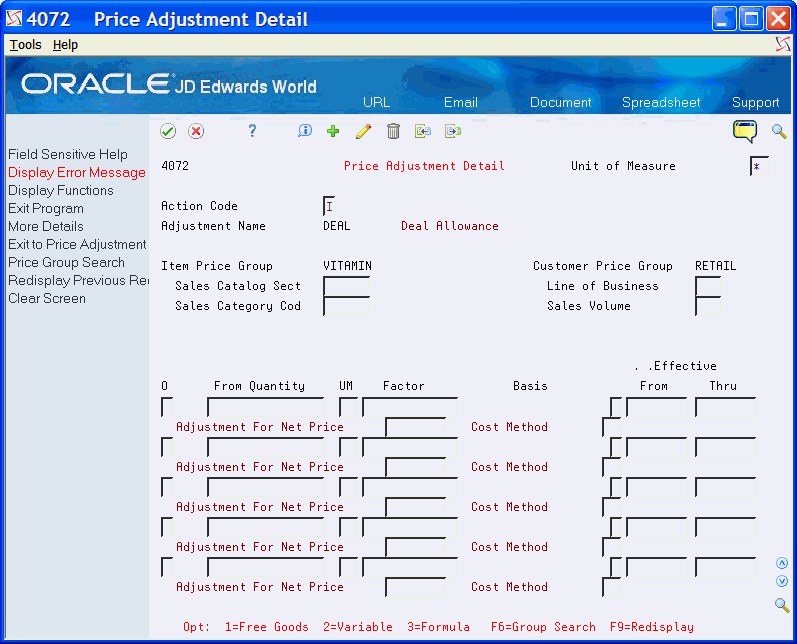This screenshot has width=797, height=644.
Task: Select Display Error Message in sidebar
Action: click(77, 172)
